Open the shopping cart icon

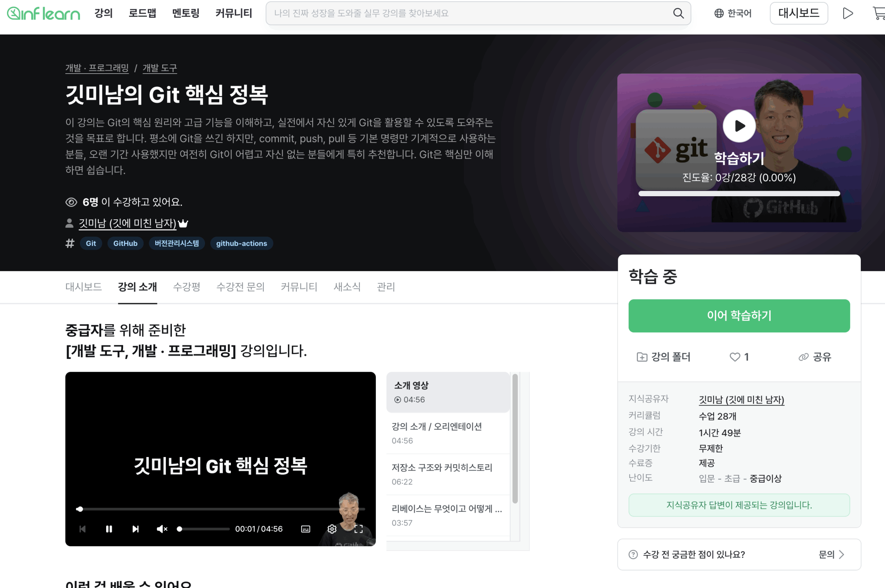click(879, 13)
